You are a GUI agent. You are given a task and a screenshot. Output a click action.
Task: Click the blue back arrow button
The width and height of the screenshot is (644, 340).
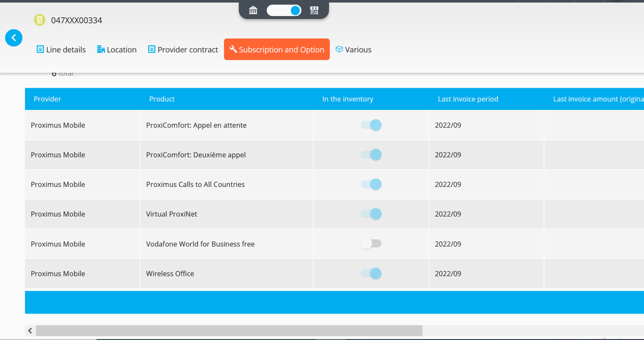(14, 38)
